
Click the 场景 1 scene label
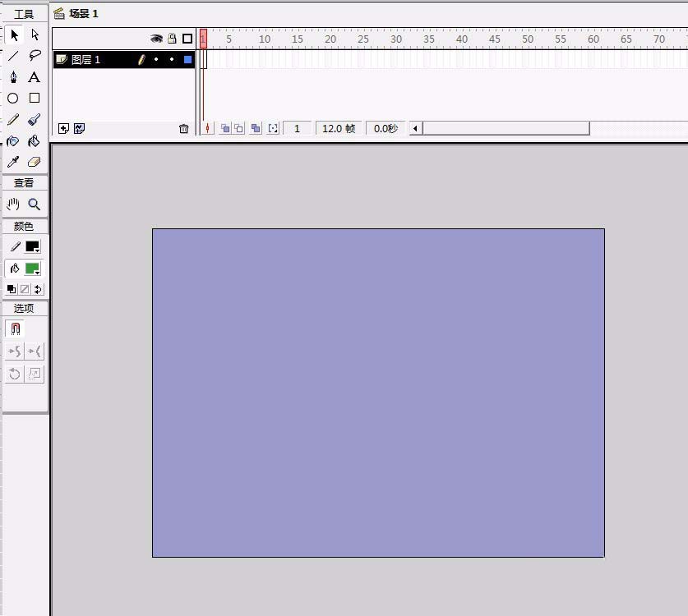coord(83,14)
